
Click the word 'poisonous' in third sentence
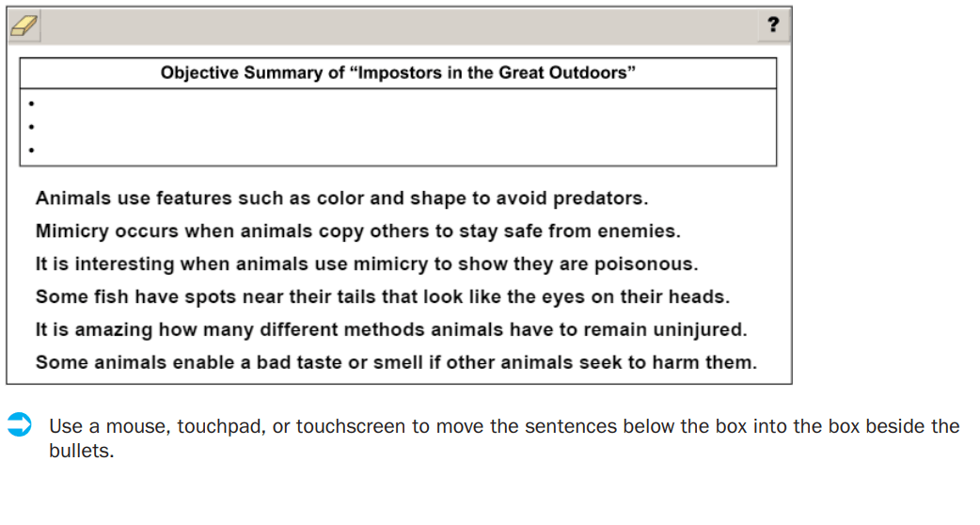click(645, 264)
